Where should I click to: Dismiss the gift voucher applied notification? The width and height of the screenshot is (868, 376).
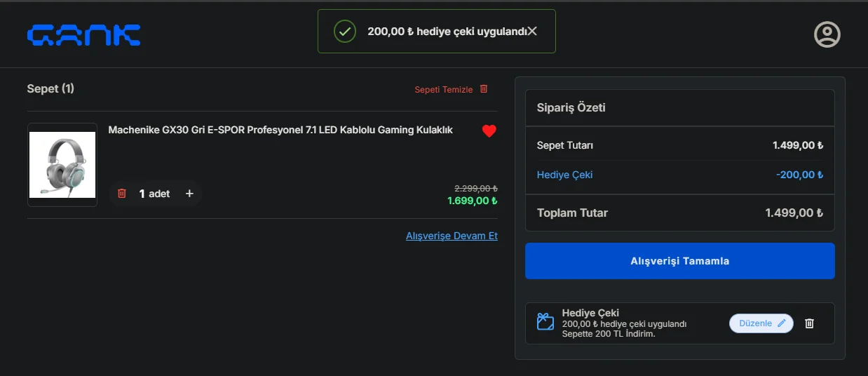point(533,31)
